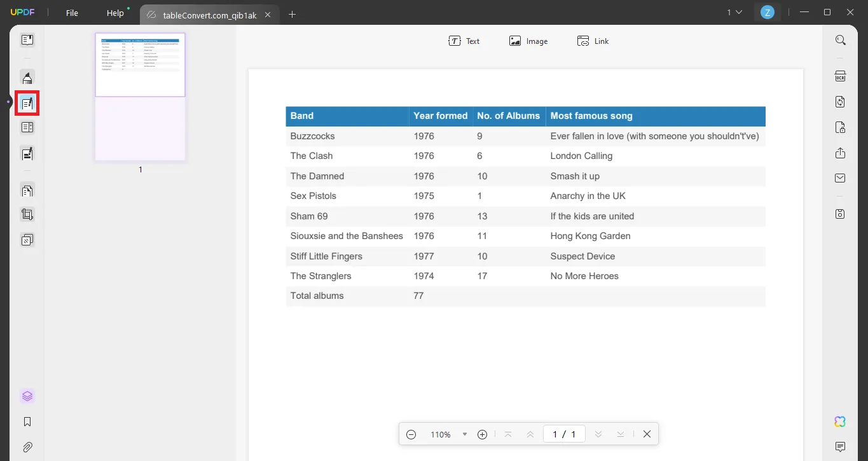868x461 pixels.
Task: Run OCR on the document
Action: pyautogui.click(x=840, y=76)
